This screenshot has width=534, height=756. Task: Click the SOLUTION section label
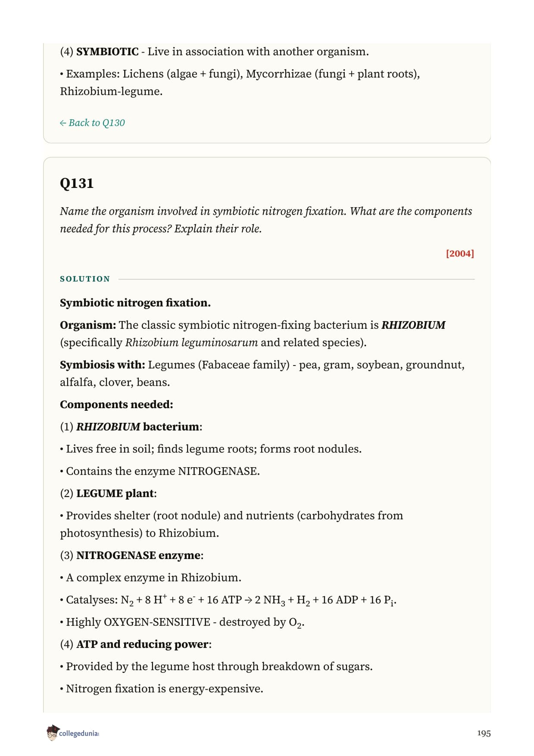point(85,279)
